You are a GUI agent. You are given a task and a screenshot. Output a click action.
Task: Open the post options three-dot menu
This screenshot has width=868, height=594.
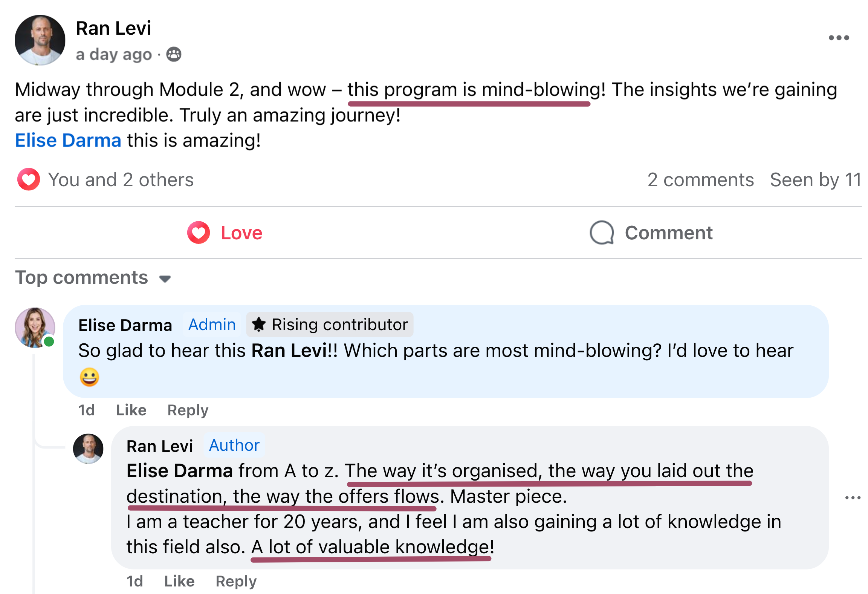click(839, 38)
